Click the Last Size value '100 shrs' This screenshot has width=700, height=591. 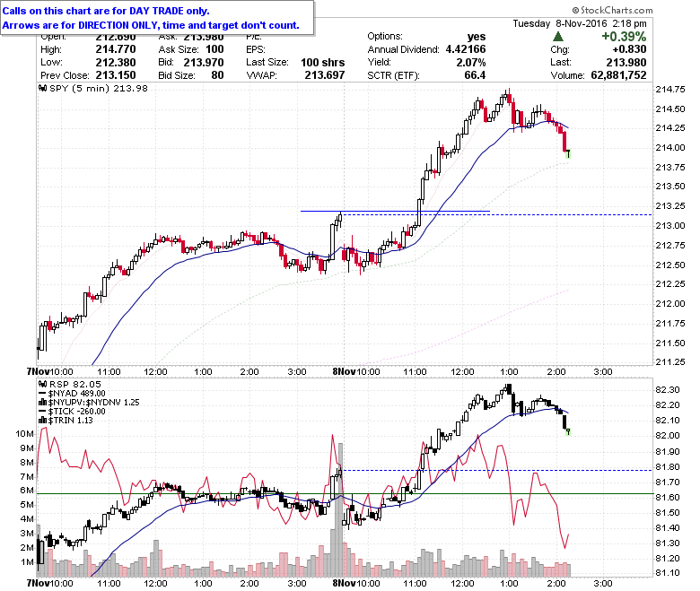323,63
